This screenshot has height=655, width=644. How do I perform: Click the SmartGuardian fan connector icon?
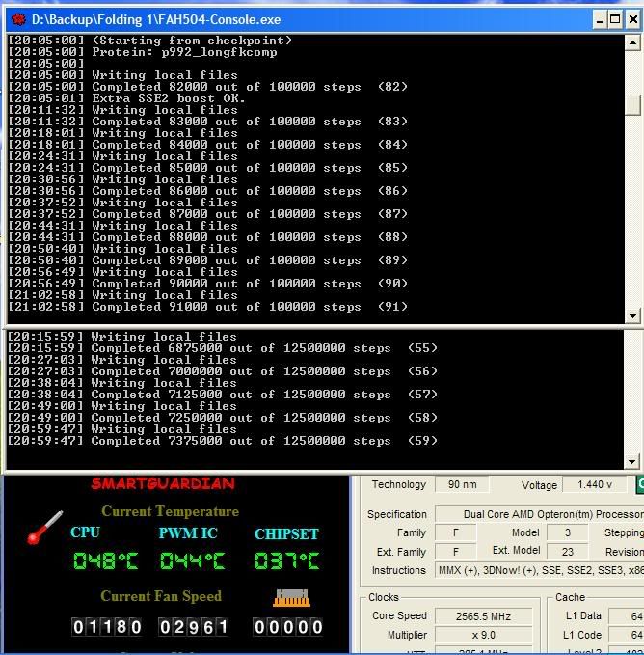point(291,598)
